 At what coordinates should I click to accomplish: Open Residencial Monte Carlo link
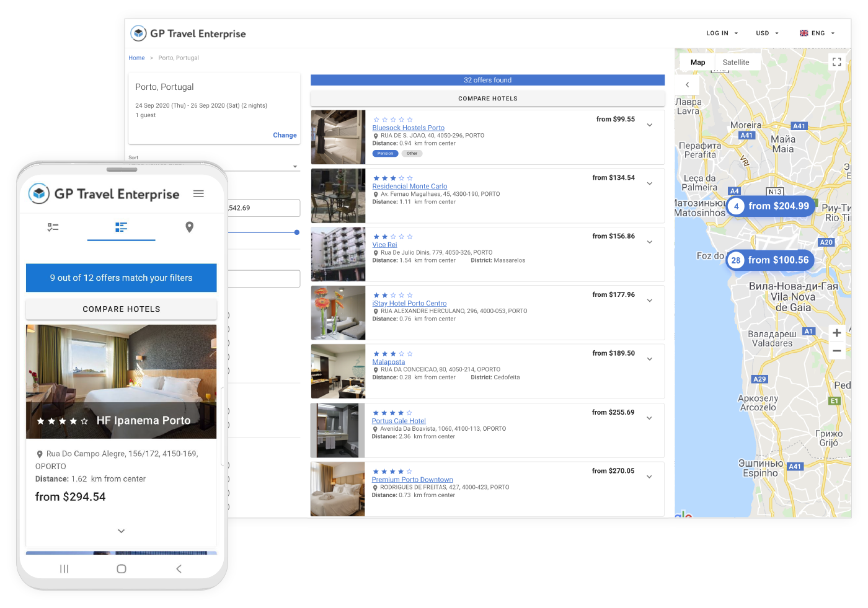tap(409, 187)
